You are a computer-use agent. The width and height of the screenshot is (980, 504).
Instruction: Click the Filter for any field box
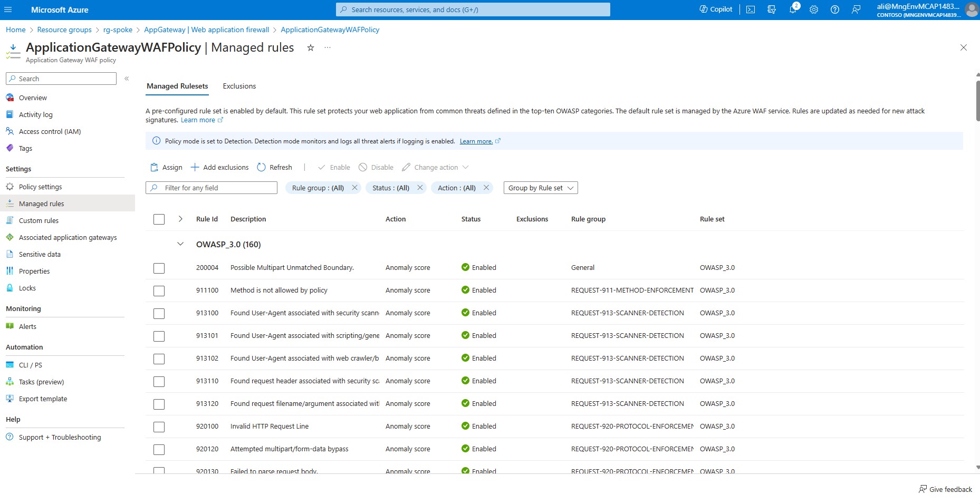(x=212, y=188)
